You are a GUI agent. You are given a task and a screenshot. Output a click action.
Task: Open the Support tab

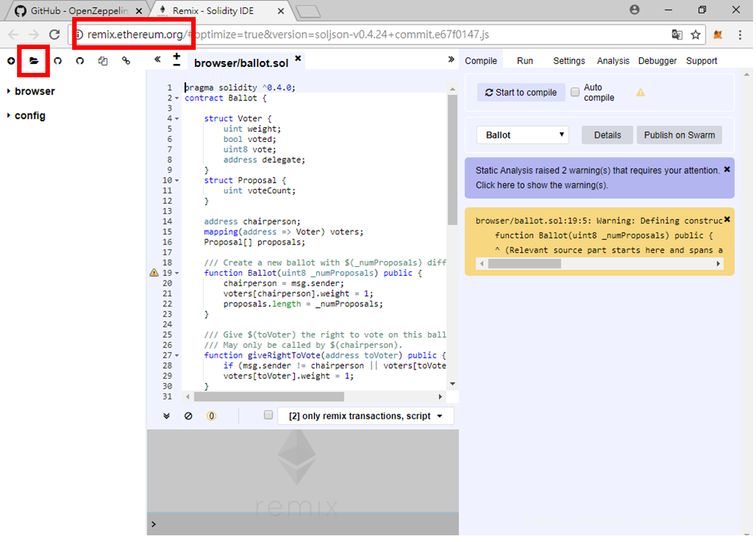(702, 61)
